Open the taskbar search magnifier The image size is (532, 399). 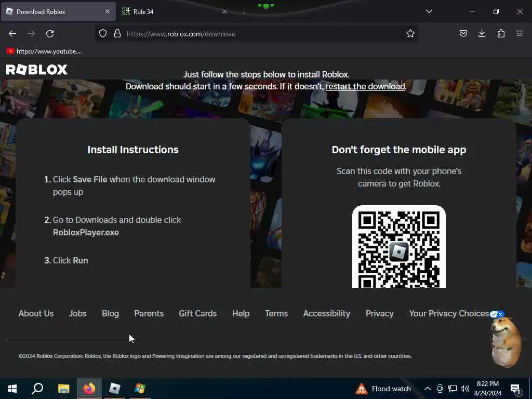[37, 389]
